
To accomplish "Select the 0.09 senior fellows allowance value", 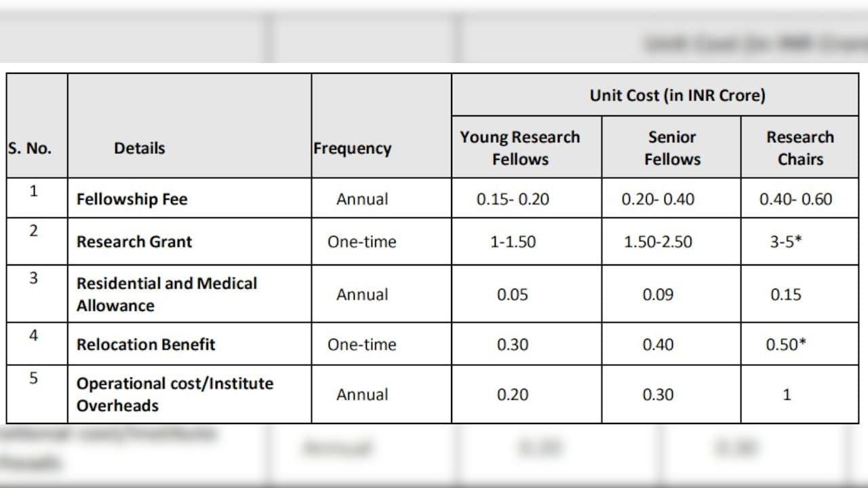I will pyautogui.click(x=658, y=295).
